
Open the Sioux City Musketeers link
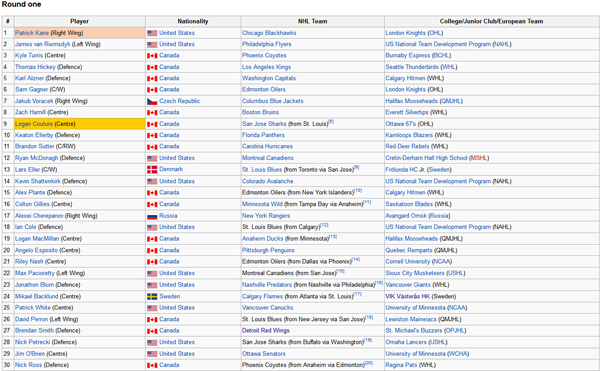[x=415, y=273]
